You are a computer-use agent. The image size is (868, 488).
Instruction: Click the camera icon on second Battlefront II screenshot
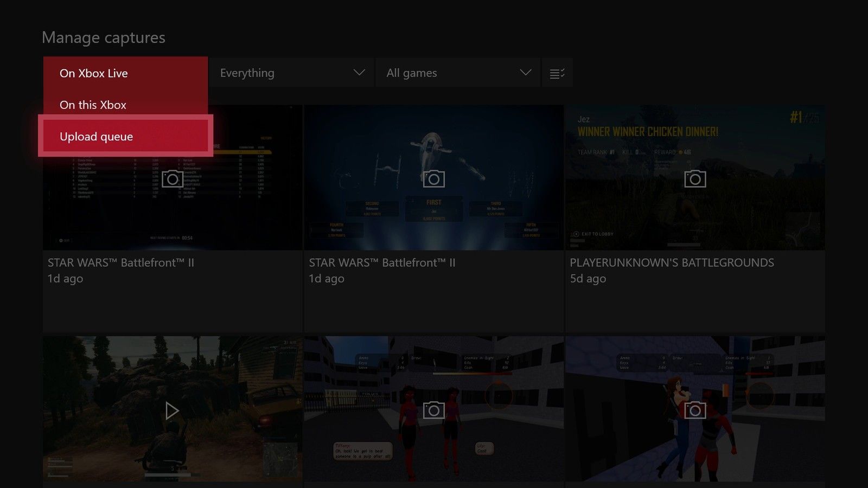433,178
